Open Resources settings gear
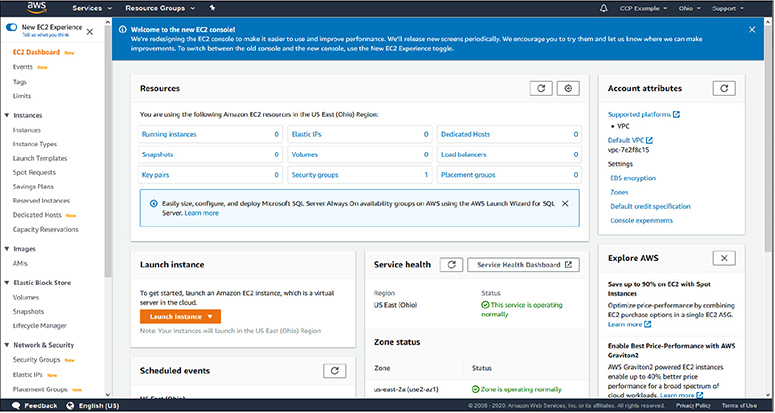775x413 pixels. (x=568, y=89)
